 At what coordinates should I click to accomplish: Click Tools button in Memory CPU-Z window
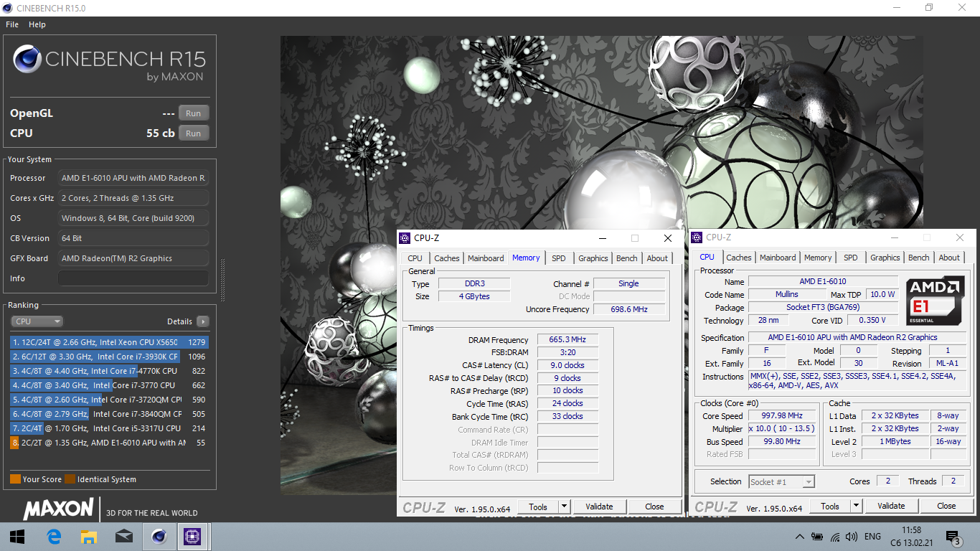tap(538, 507)
